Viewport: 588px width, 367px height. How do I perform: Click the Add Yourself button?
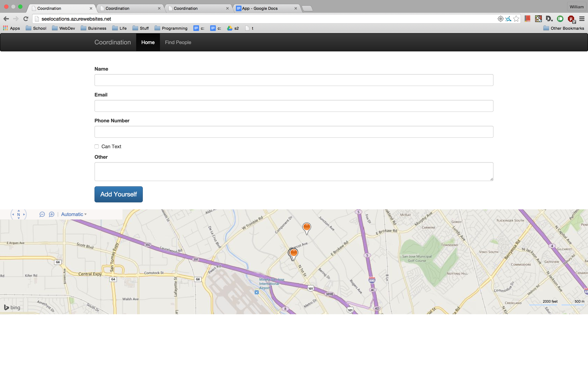[x=119, y=194]
